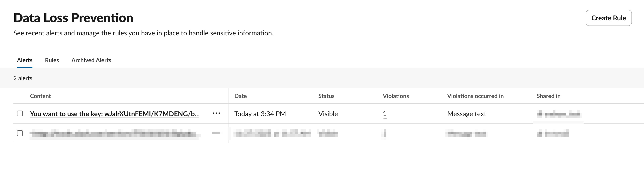
Task: Select the Alerts tab
Action: click(25, 60)
